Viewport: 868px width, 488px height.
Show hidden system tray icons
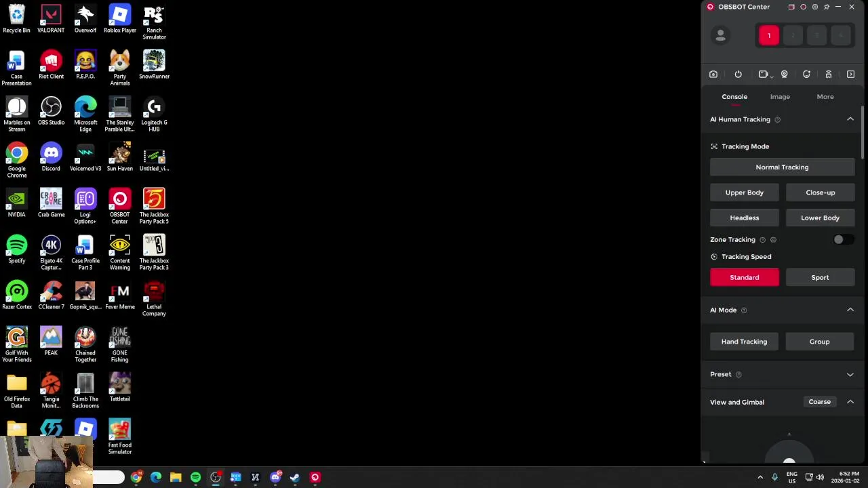tap(760, 477)
